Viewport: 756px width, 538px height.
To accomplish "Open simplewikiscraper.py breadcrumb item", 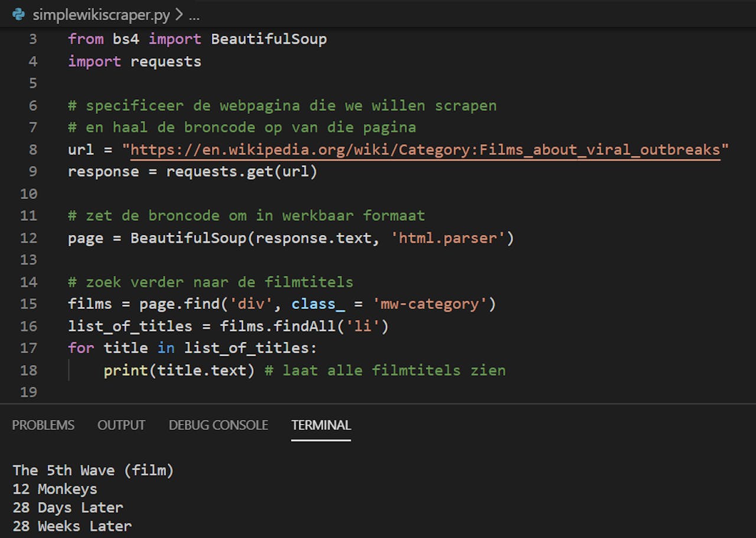I will point(101,14).
